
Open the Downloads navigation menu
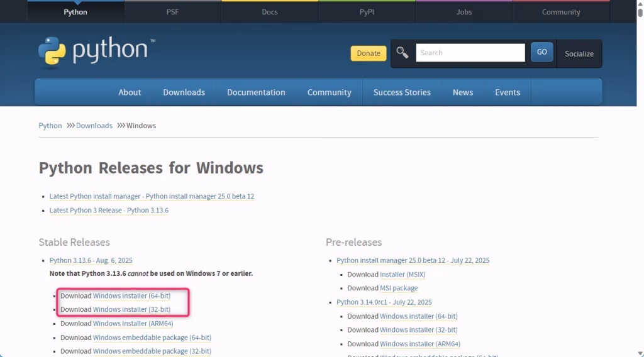(184, 92)
